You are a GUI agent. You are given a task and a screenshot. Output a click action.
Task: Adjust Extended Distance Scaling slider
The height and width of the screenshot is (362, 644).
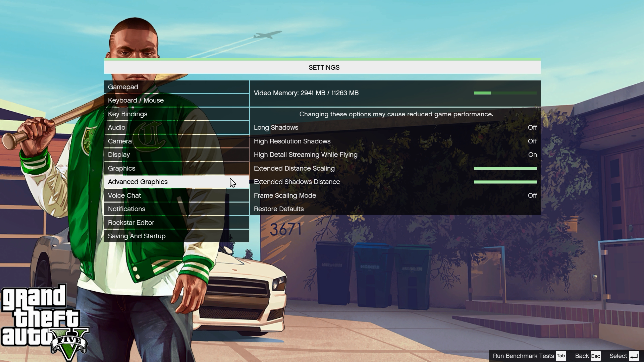pyautogui.click(x=505, y=168)
